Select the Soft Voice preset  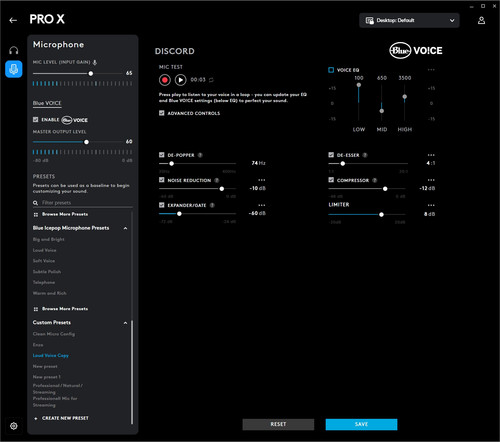44,261
